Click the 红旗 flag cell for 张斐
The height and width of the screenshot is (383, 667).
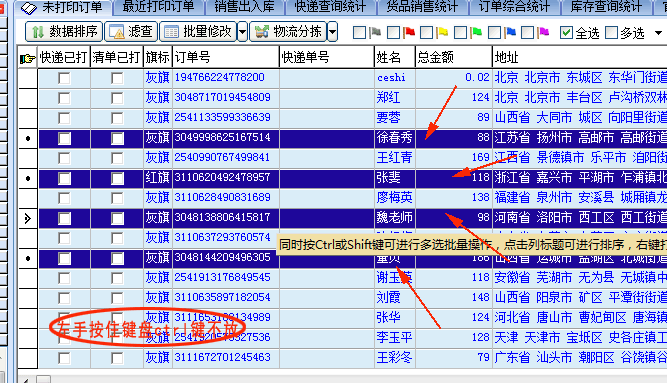157,177
